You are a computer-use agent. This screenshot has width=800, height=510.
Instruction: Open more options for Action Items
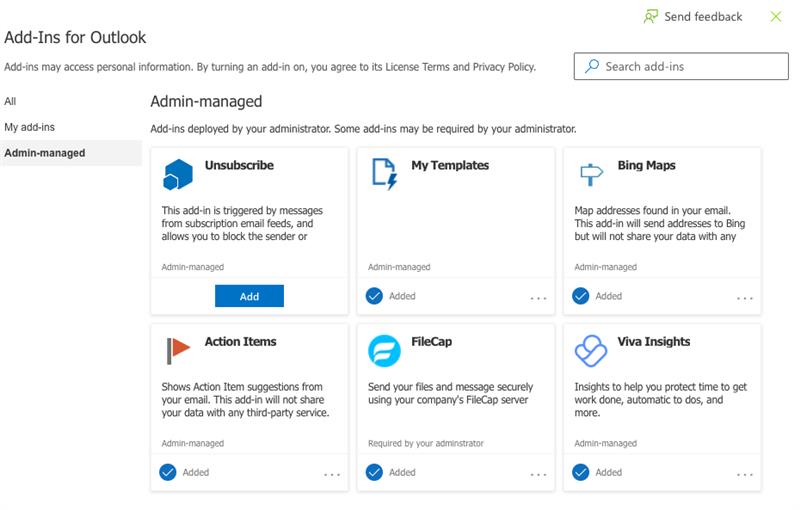pyautogui.click(x=332, y=474)
